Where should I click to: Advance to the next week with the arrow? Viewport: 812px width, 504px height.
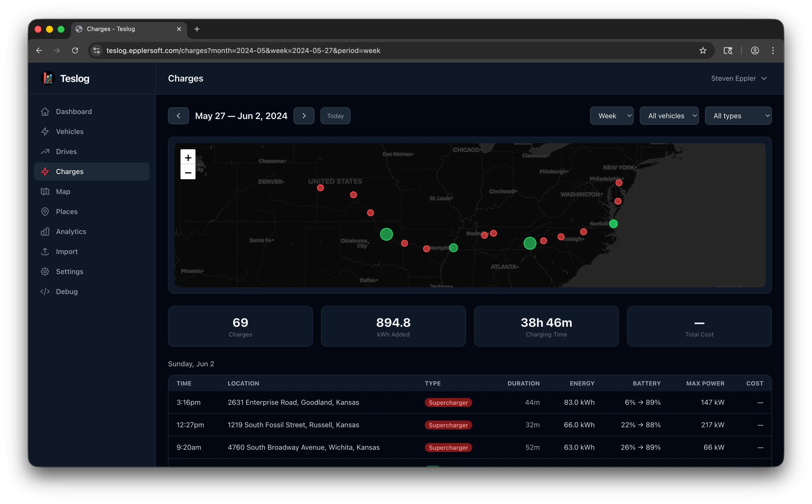pyautogui.click(x=304, y=116)
